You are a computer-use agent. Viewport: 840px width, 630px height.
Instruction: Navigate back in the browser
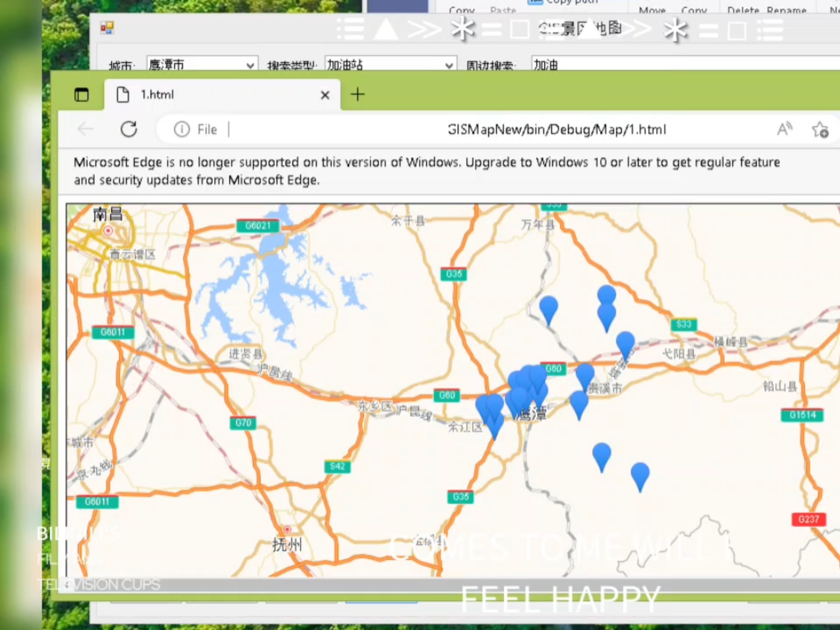[86, 129]
